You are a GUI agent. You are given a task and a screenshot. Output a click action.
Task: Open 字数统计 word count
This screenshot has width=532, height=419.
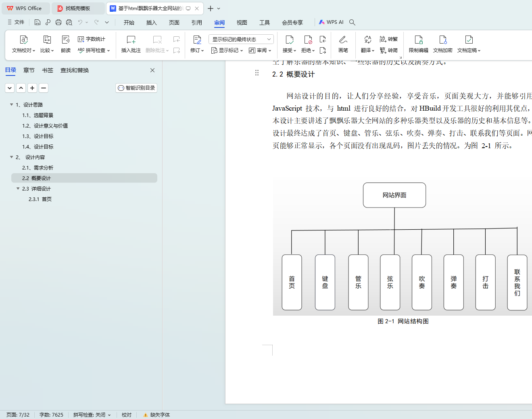[92, 39]
